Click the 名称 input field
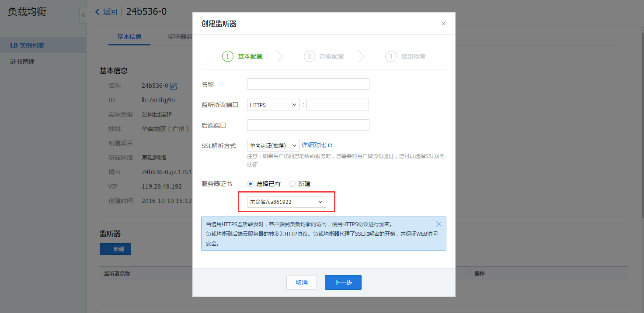 308,84
